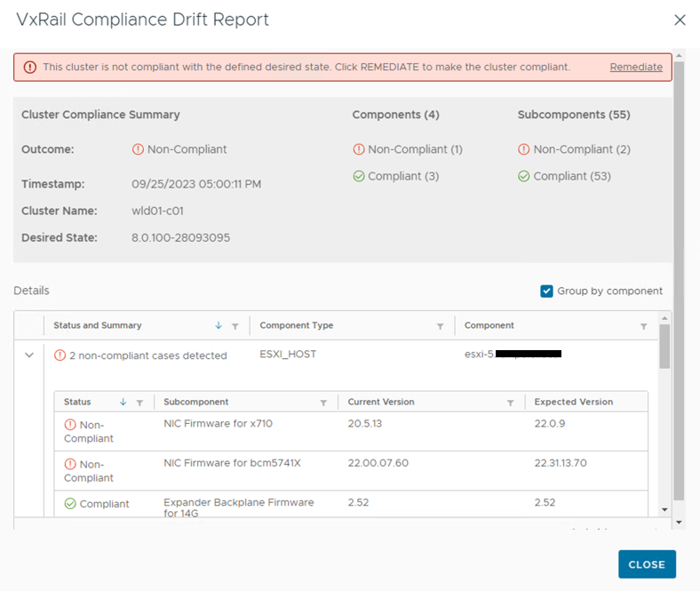Image resolution: width=700 pixels, height=591 pixels.
Task: Filter the Current Version column
Action: pyautogui.click(x=510, y=403)
